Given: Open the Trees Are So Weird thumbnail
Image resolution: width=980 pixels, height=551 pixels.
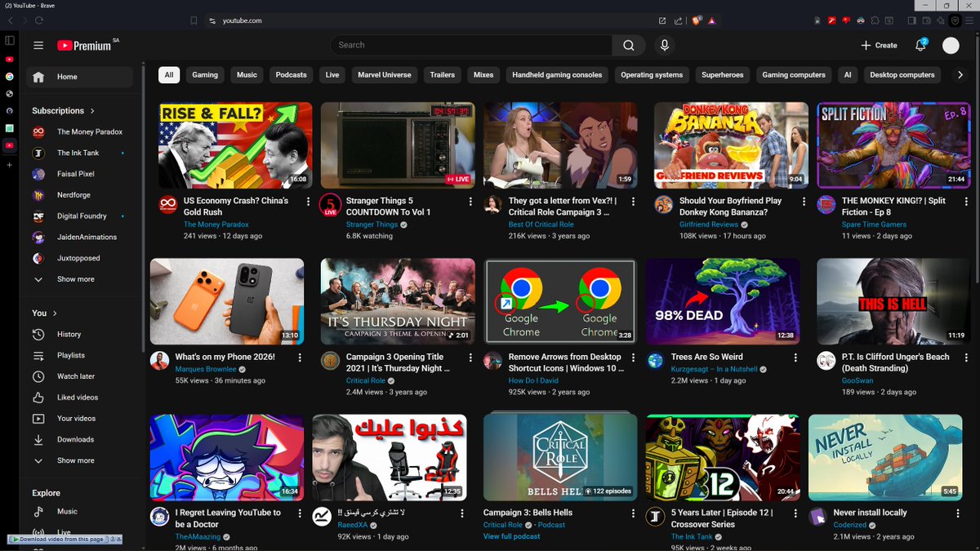Looking at the screenshot, I should [723, 301].
